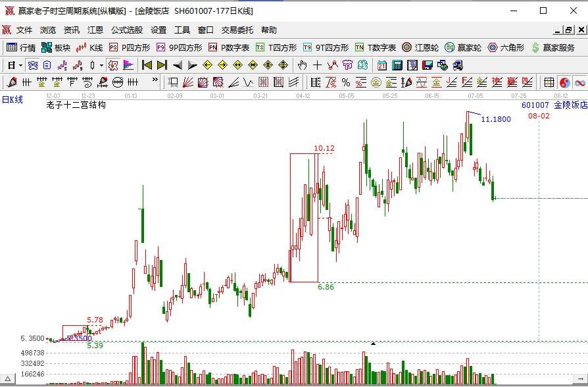
Task: Click the sine wave line tool
Action: [x=421, y=82]
